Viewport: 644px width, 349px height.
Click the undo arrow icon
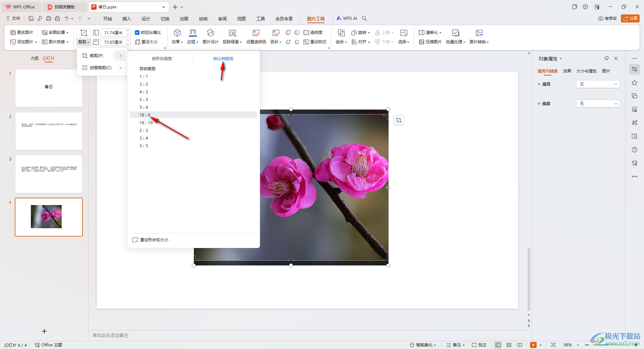pyautogui.click(x=67, y=18)
